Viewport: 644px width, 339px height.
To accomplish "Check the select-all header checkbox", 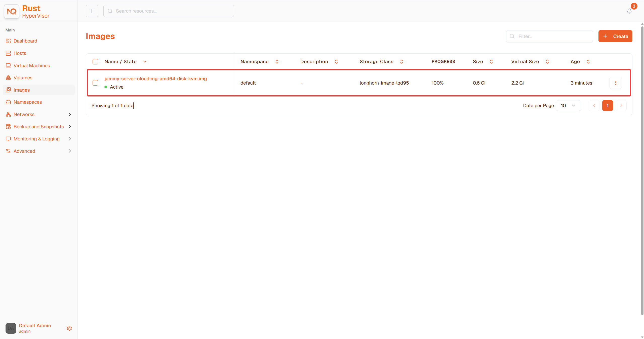I will pos(95,62).
